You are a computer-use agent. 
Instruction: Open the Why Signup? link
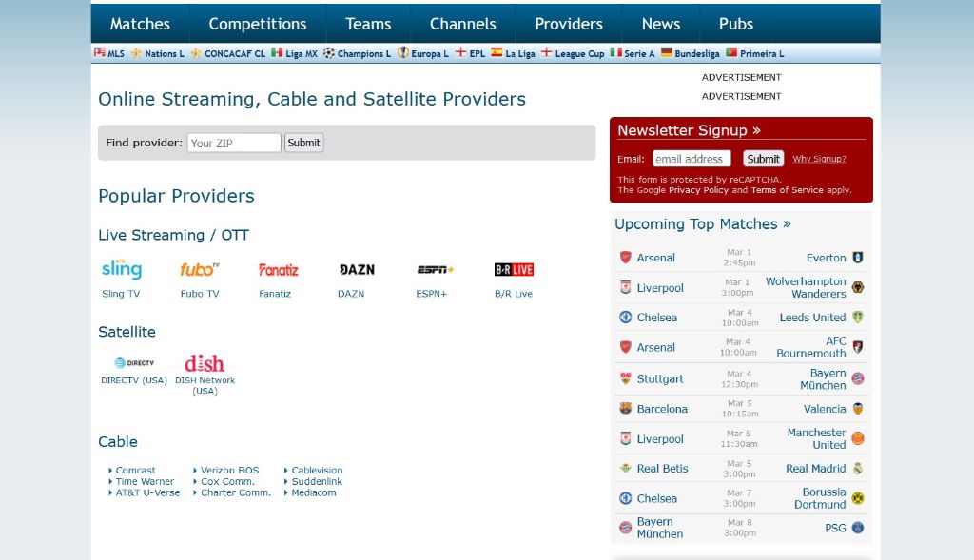click(819, 159)
